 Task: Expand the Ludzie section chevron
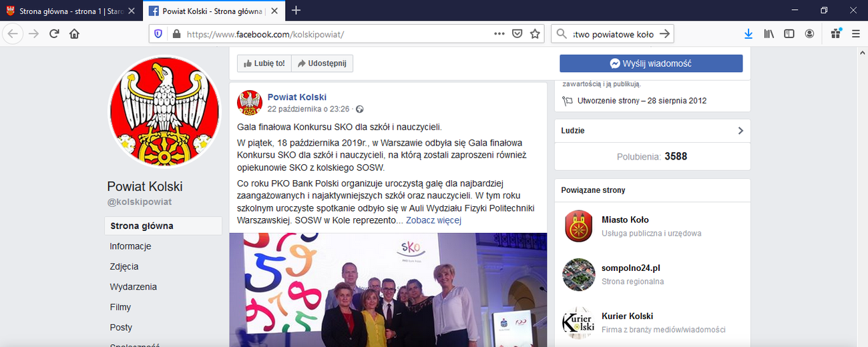tap(740, 131)
